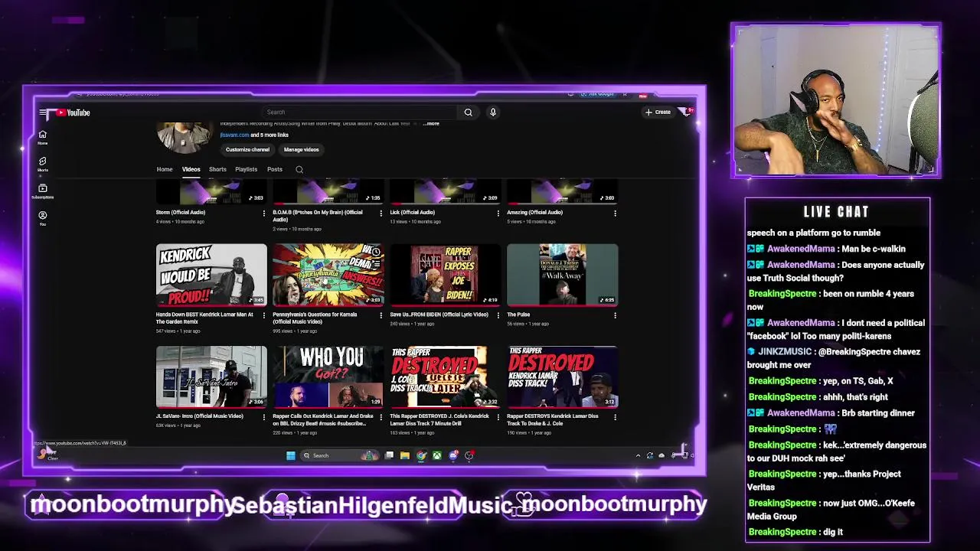Open options for DESTROYS Kendrick Lamar video
The height and width of the screenshot is (551, 980).
pyautogui.click(x=615, y=416)
